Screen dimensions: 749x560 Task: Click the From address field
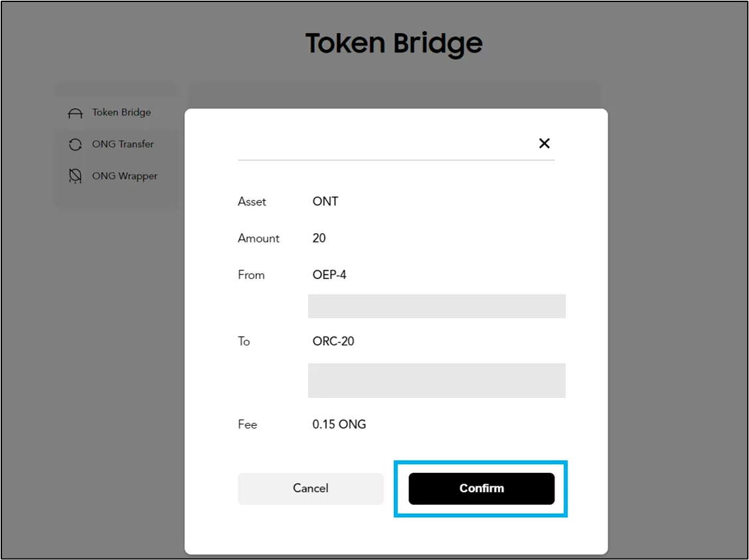coord(436,306)
